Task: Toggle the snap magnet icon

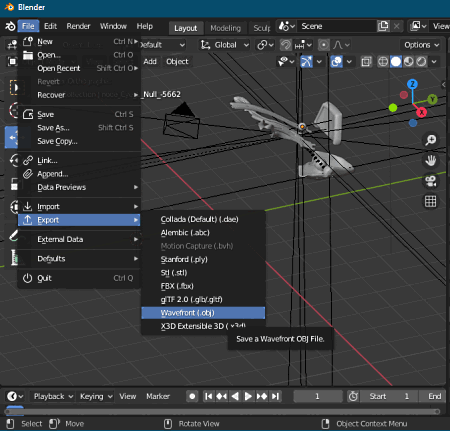Action: click(x=286, y=45)
